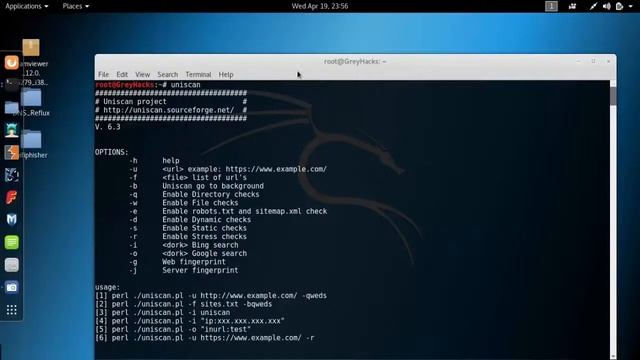Click the 'usage:' heading in the terminal
Screen dimensions: 640x360
107,287
